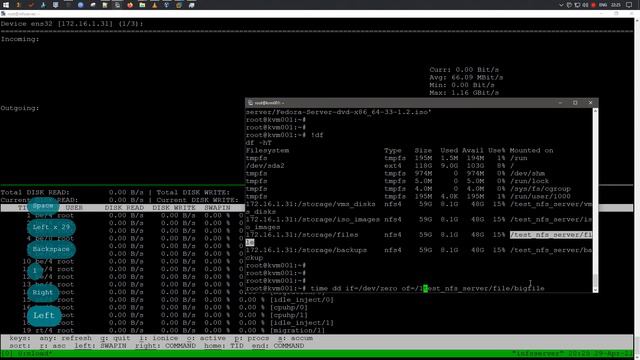Click the PuTTY icon in nfsserver title bar
The width and height of the screenshot is (640, 360).
[3, 14]
